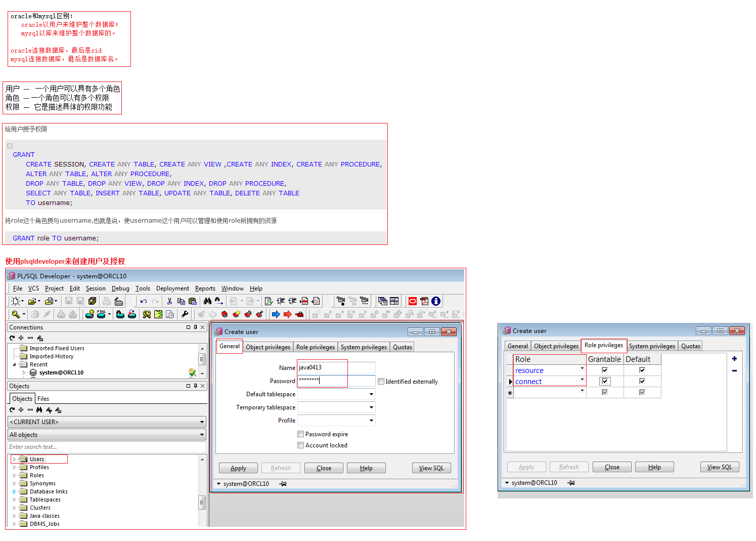Click the blue info circle toolbar icon
The image size is (756, 541).
436,301
